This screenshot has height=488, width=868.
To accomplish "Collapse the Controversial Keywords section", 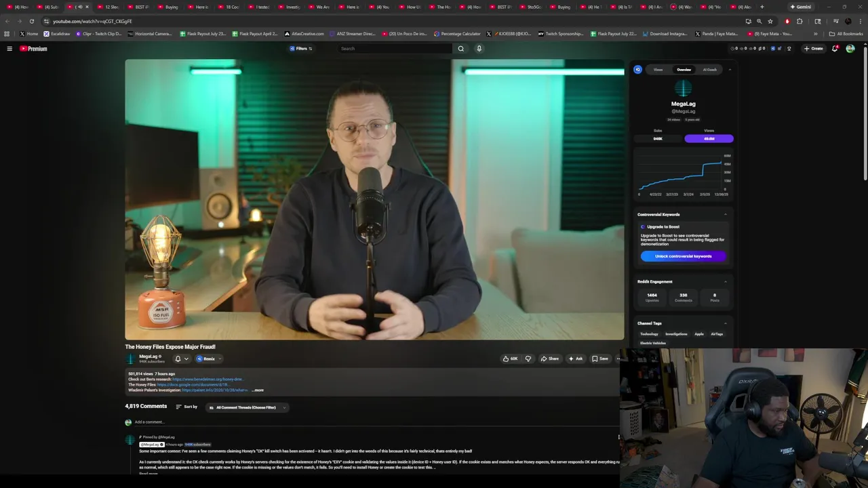I will coord(725,214).
